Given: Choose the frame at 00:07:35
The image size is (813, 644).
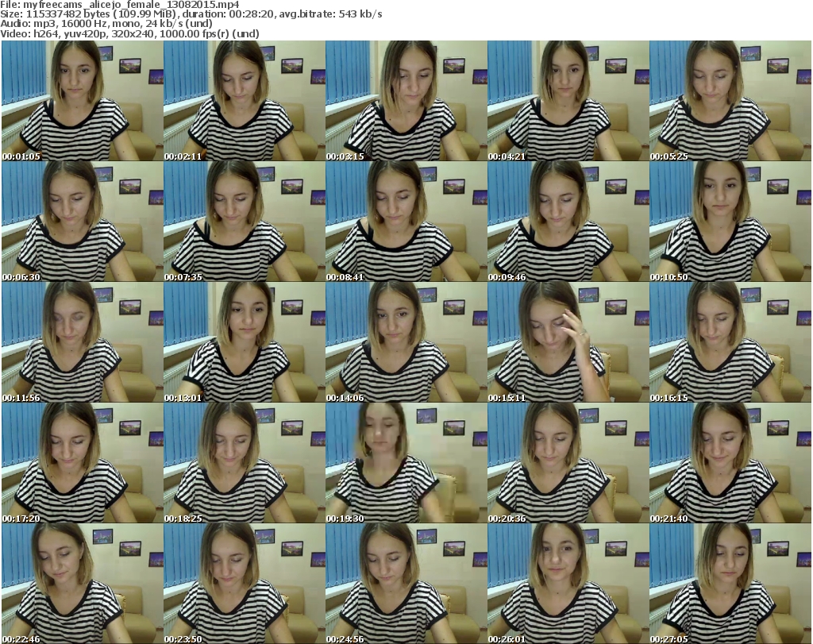Looking at the screenshot, I should click(x=245, y=222).
